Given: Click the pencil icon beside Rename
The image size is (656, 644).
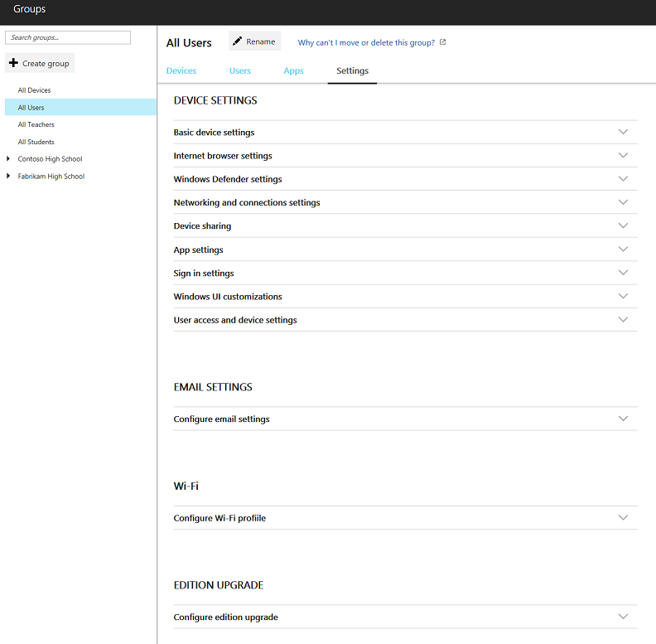Looking at the screenshot, I should (x=237, y=41).
